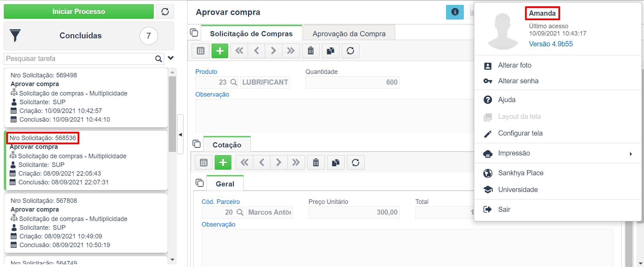Expand the Impressão submenu arrow
The height and width of the screenshot is (267, 644).
(631, 154)
